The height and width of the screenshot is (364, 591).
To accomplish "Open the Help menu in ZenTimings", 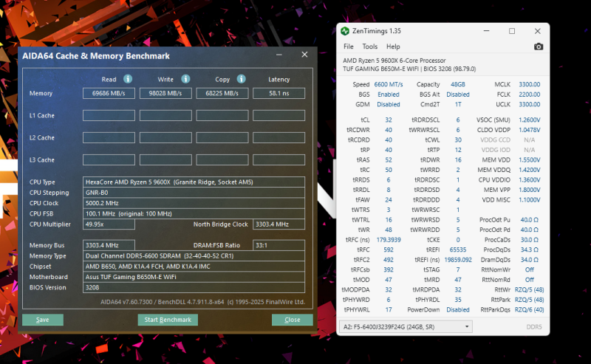I will 393,47.
